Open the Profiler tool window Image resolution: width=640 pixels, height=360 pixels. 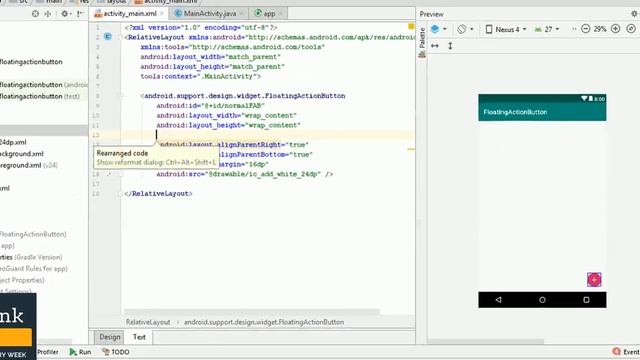pyautogui.click(x=47, y=352)
